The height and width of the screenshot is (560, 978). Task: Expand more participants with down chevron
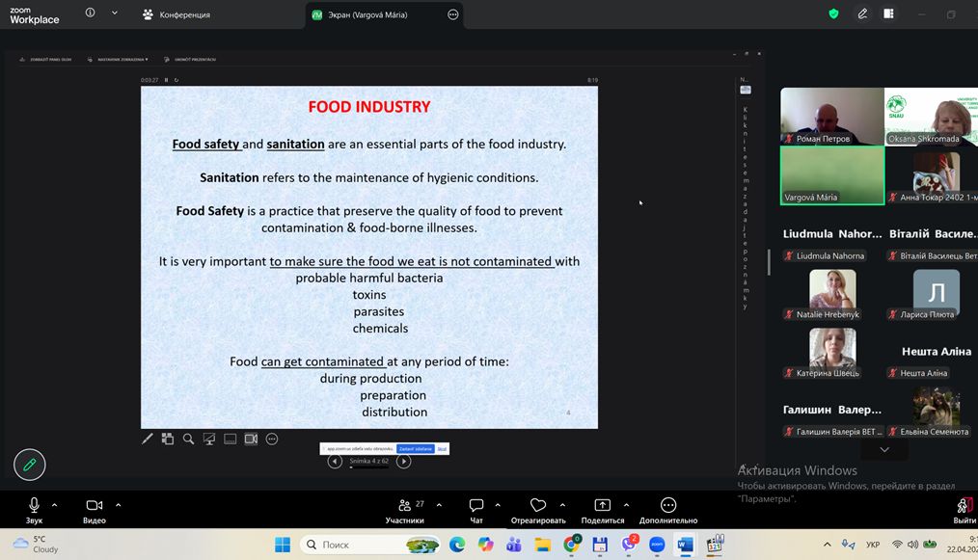[x=884, y=450]
